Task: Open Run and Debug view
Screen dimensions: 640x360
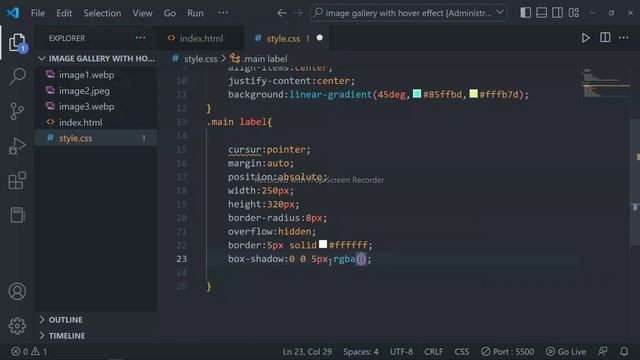Action: click(17, 146)
